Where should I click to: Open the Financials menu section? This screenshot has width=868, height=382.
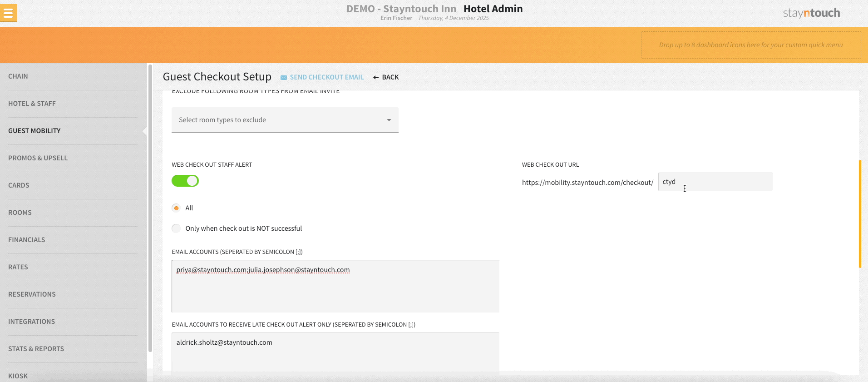click(73, 240)
